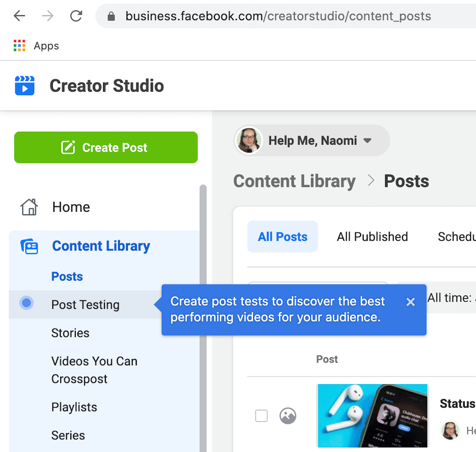Select the All Posts tab
476x452 pixels.
click(x=282, y=236)
